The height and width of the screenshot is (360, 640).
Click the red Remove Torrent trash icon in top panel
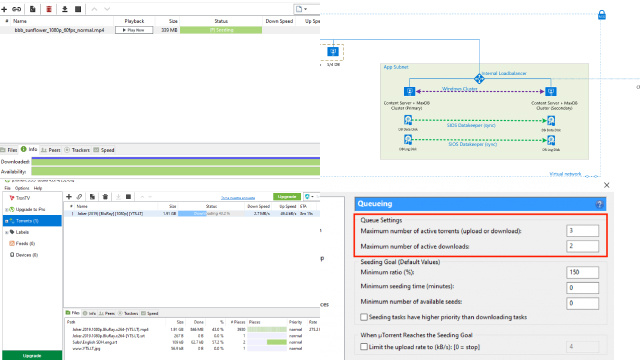pos(49,9)
